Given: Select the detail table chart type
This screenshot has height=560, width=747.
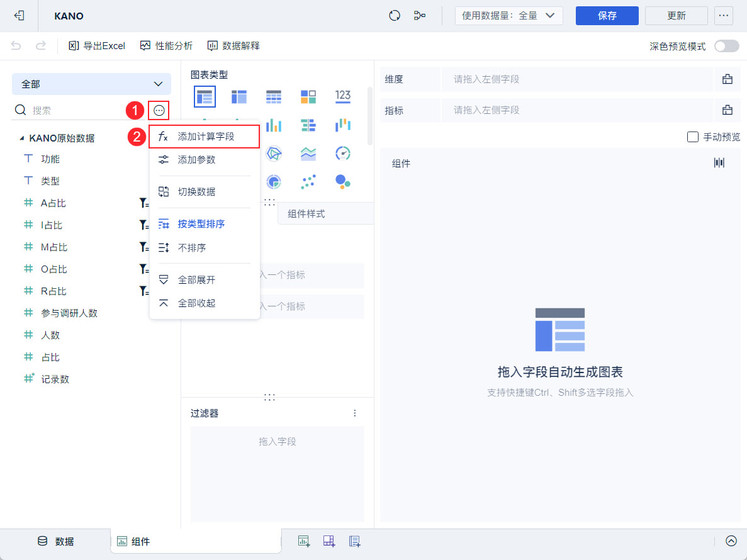Looking at the screenshot, I should tap(274, 97).
